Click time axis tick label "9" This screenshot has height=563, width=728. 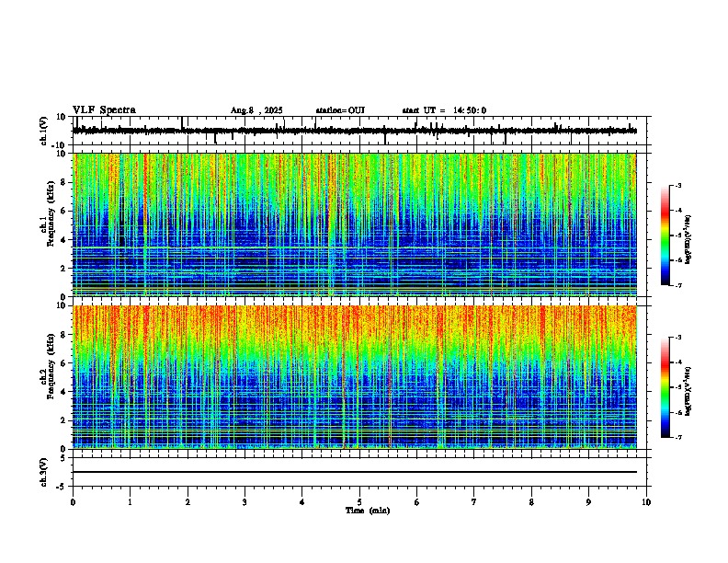tap(588, 502)
